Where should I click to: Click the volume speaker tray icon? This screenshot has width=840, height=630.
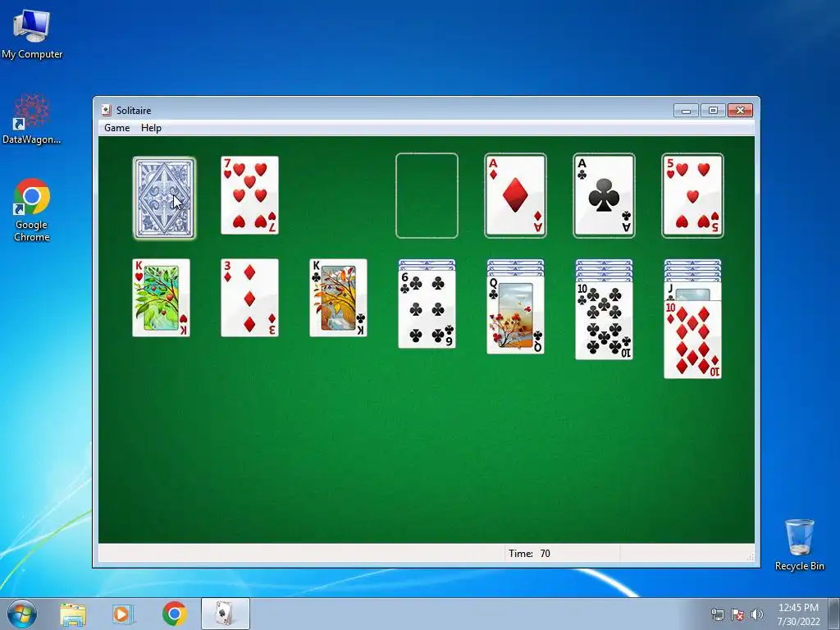pos(756,614)
